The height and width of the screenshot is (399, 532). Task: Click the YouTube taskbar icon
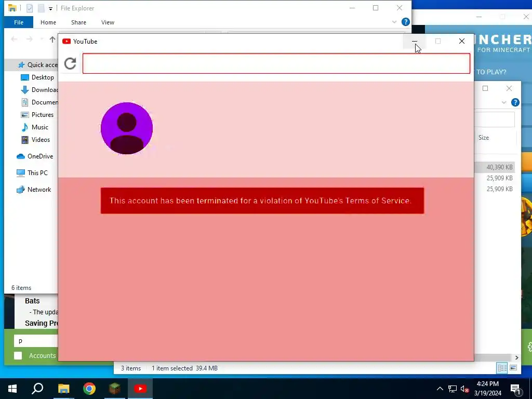pyautogui.click(x=140, y=389)
